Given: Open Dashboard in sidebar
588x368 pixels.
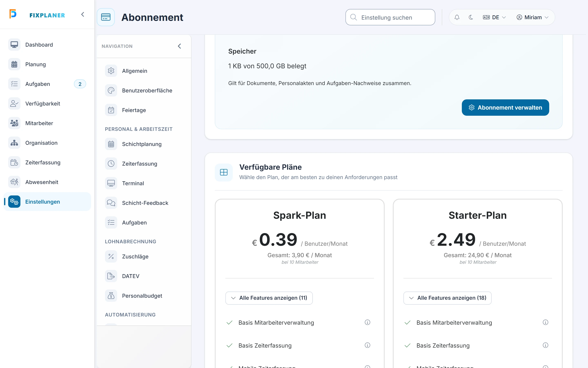Looking at the screenshot, I should pos(47,45).
